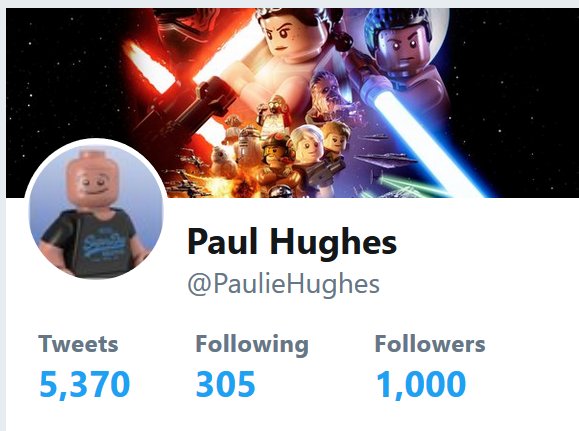Click the smiling minifigure head in avatar
579x431 pixels.
tap(93, 179)
